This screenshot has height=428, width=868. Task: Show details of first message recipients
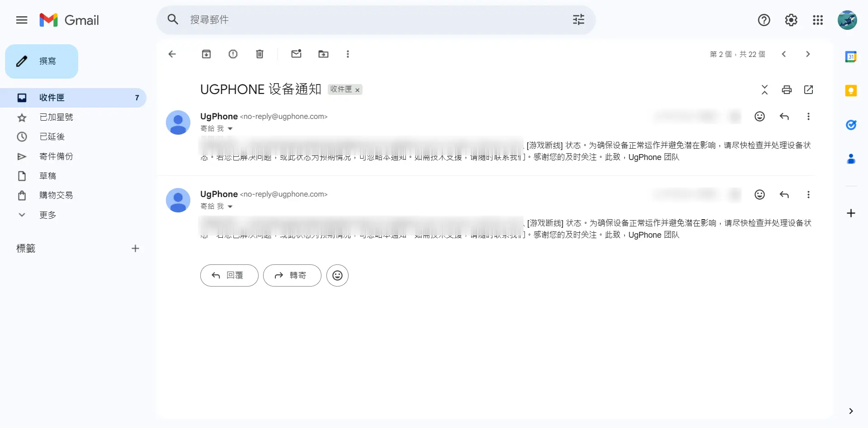[230, 129]
